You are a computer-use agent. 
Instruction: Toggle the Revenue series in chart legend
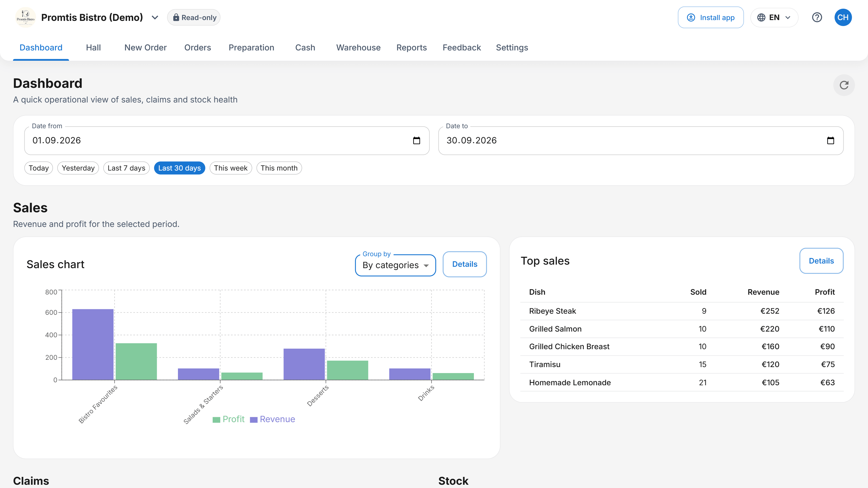(x=272, y=419)
